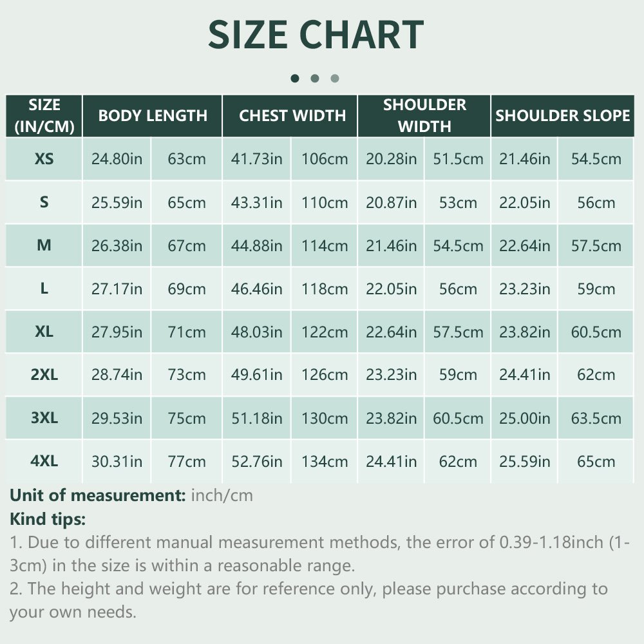Screen dimensions: 644x644
Task: Click the first dark pagination dot
Action: 294,78
